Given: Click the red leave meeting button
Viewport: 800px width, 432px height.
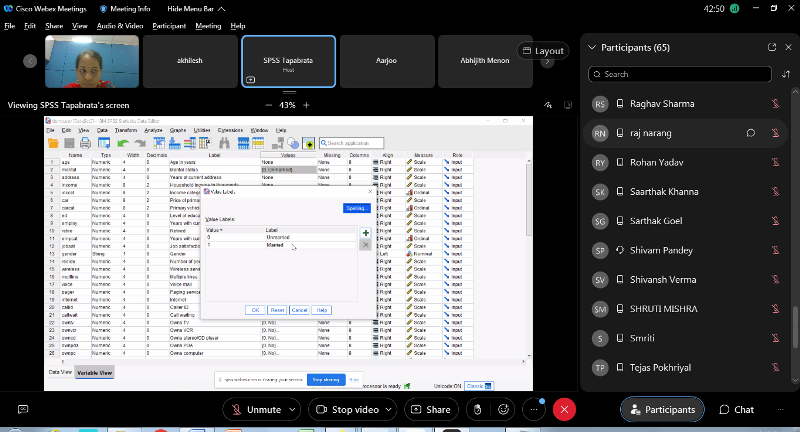Looking at the screenshot, I should click(x=565, y=409).
